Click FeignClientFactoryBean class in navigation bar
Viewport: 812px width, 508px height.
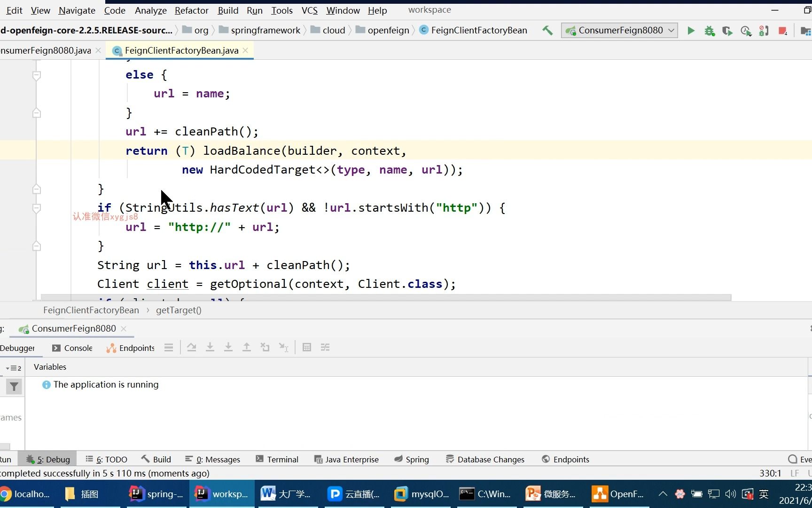473,31
